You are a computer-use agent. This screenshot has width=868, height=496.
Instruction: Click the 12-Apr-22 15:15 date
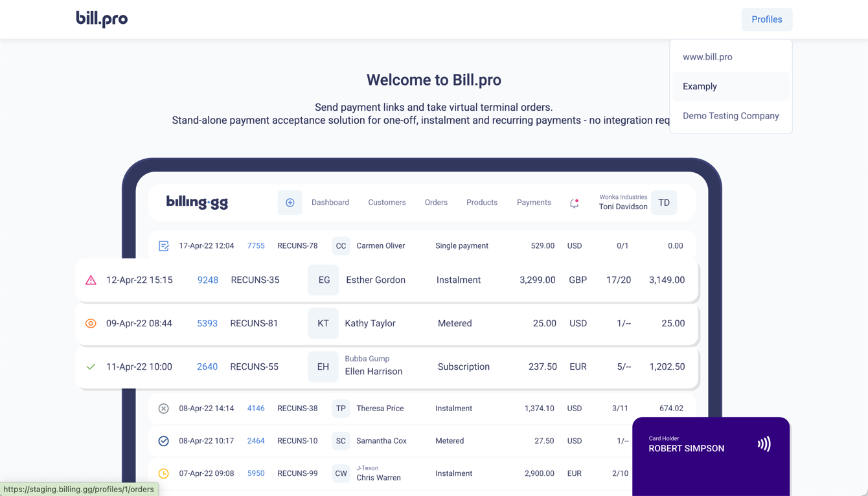coord(139,280)
